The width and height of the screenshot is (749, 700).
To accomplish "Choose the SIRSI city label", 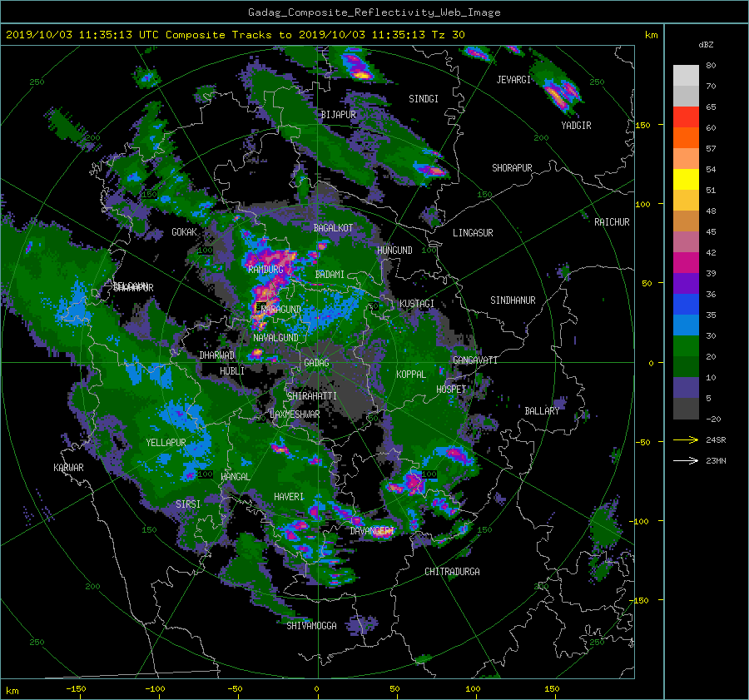I will 188,504.
